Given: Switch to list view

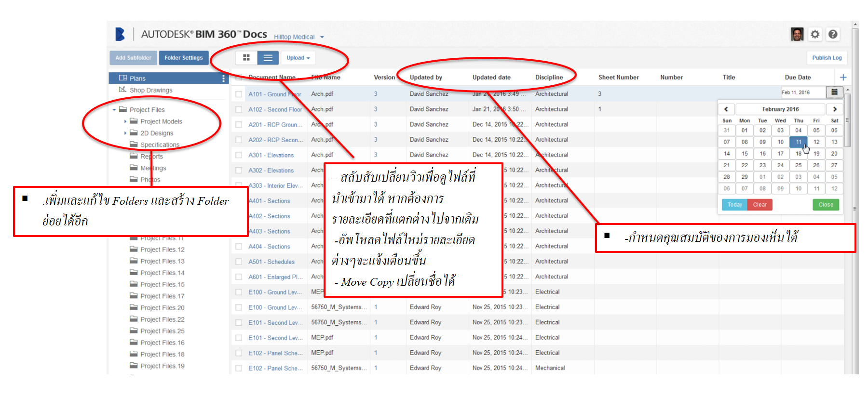Looking at the screenshot, I should point(268,58).
